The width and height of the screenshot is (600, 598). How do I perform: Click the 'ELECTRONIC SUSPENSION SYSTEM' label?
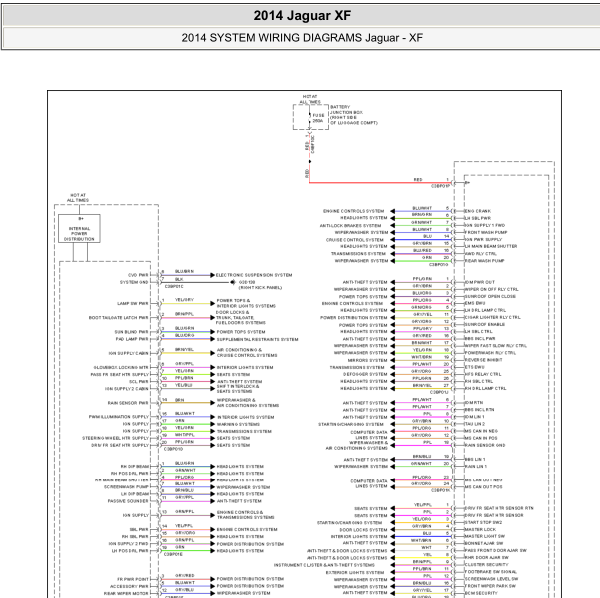click(254, 275)
